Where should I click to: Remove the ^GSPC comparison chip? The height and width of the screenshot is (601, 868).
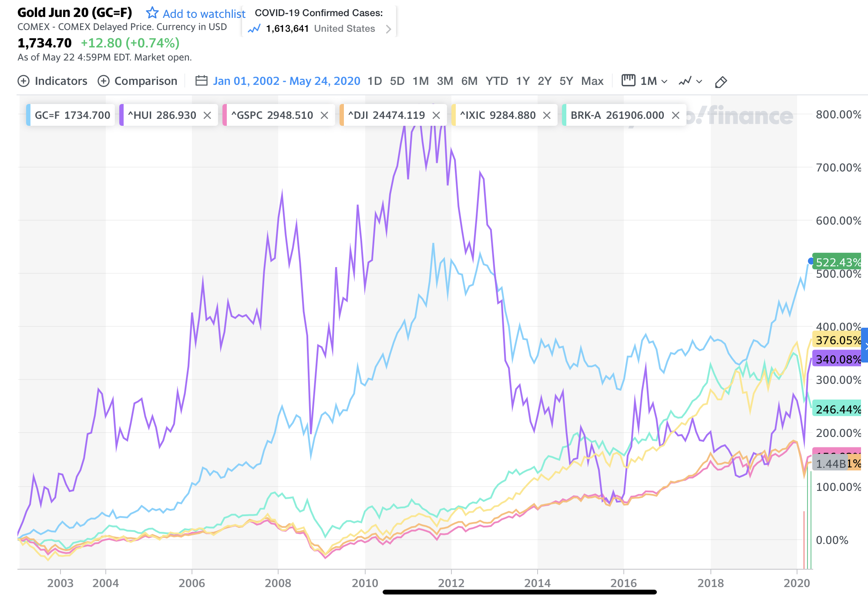324,115
